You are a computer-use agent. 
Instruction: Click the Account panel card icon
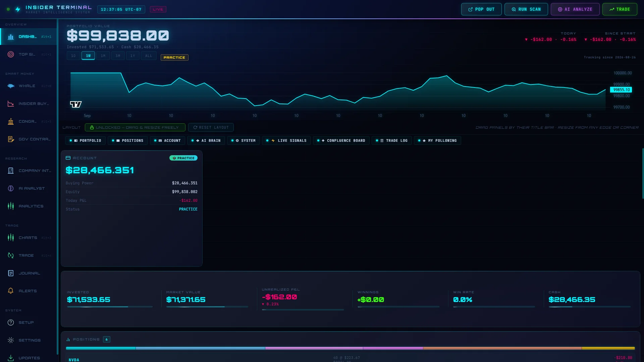click(68, 158)
